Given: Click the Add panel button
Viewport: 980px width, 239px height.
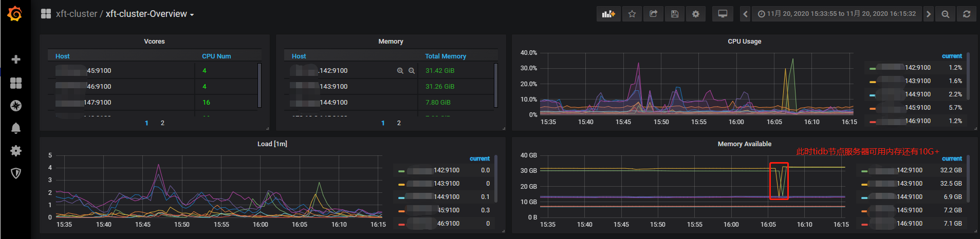Looking at the screenshot, I should pos(608,14).
